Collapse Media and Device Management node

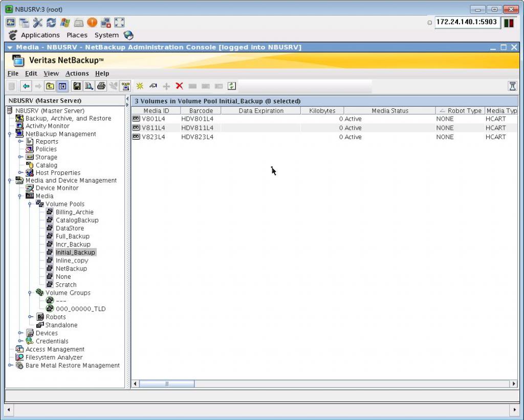click(x=10, y=181)
